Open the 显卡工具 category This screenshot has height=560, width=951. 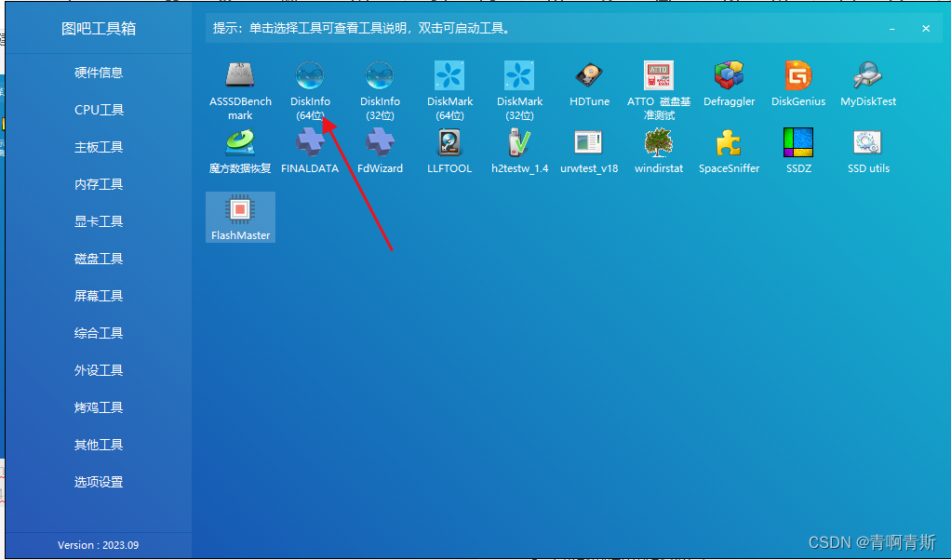click(x=99, y=221)
